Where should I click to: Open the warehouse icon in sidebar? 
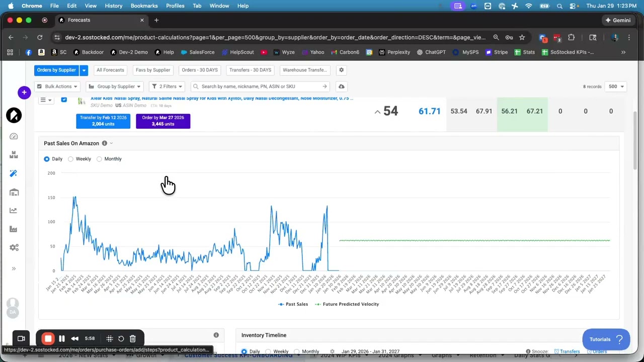click(14, 192)
